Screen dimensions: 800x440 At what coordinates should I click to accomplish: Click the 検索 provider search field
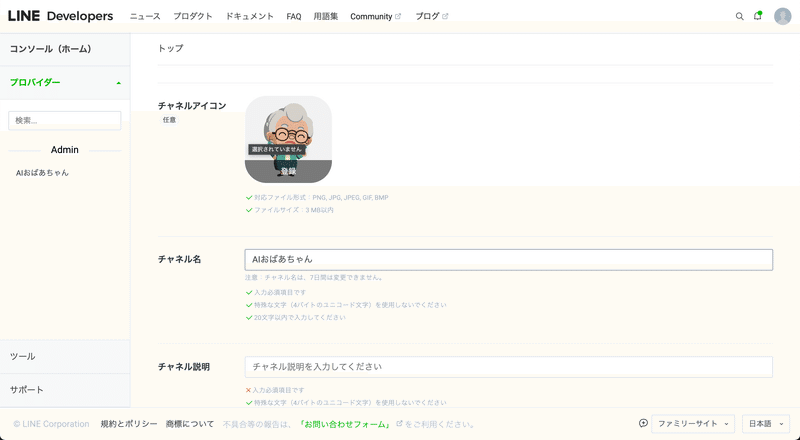tap(65, 120)
